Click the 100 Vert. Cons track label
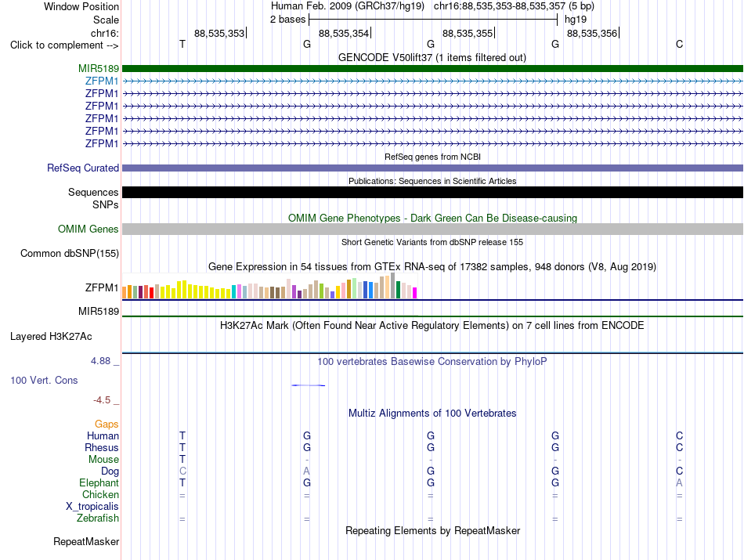The image size is (744, 560). (x=44, y=380)
